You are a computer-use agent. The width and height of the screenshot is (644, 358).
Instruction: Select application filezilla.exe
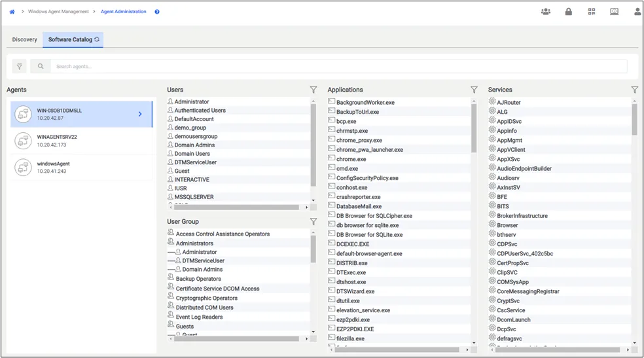(350, 339)
